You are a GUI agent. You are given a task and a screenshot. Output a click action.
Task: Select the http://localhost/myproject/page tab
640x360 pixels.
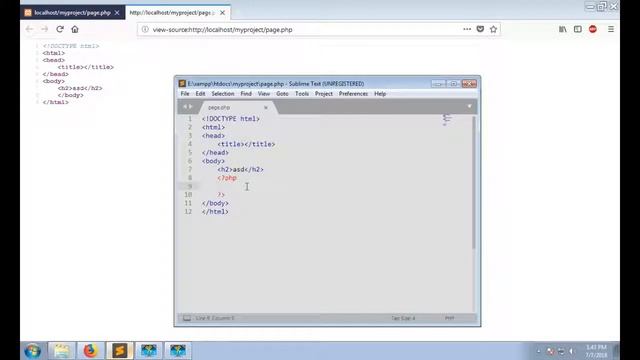(178, 13)
